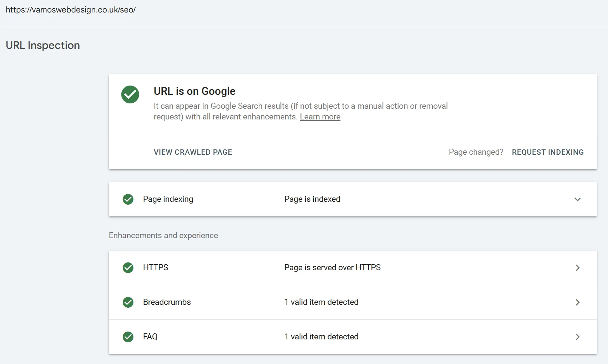608x364 pixels.
Task: Click the Breadcrumbs row label
Action: 167,302
